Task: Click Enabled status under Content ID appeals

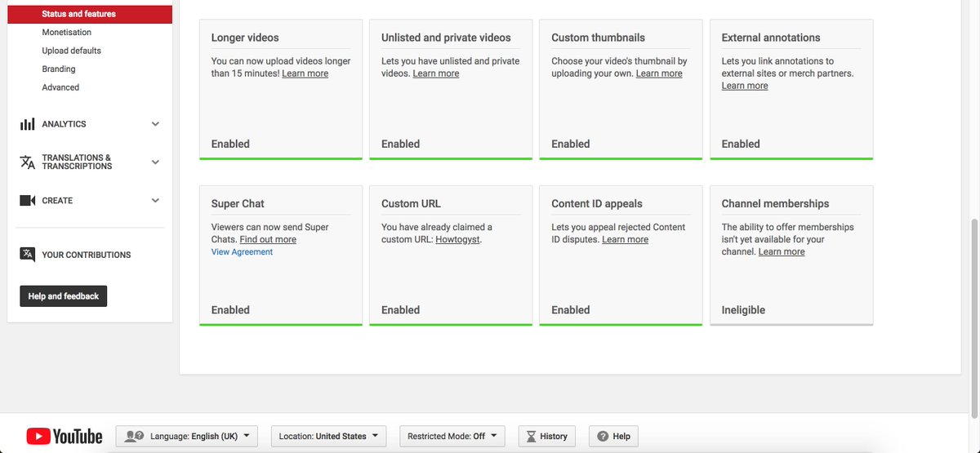Action: (x=570, y=310)
